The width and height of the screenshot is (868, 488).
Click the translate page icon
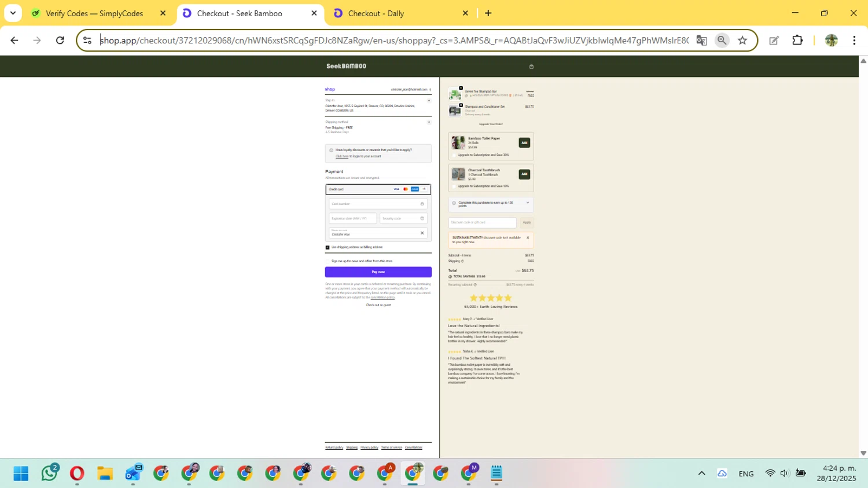(701, 40)
